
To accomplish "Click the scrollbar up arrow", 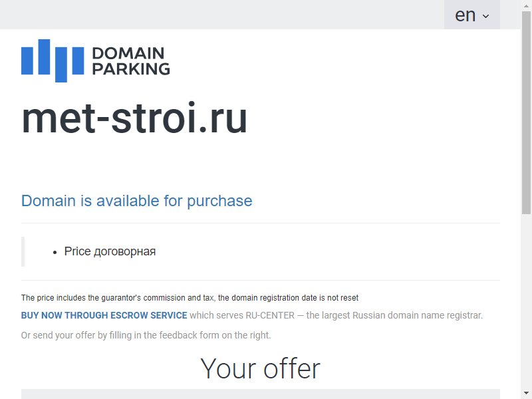I will click(x=526, y=5).
